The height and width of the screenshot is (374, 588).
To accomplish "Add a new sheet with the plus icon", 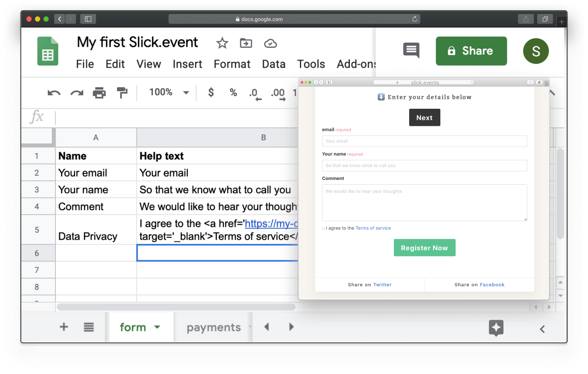I will pyautogui.click(x=63, y=327).
